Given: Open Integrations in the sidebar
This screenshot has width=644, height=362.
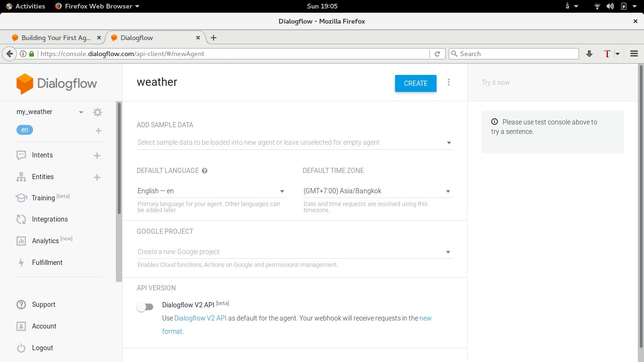Looking at the screenshot, I should (x=50, y=219).
